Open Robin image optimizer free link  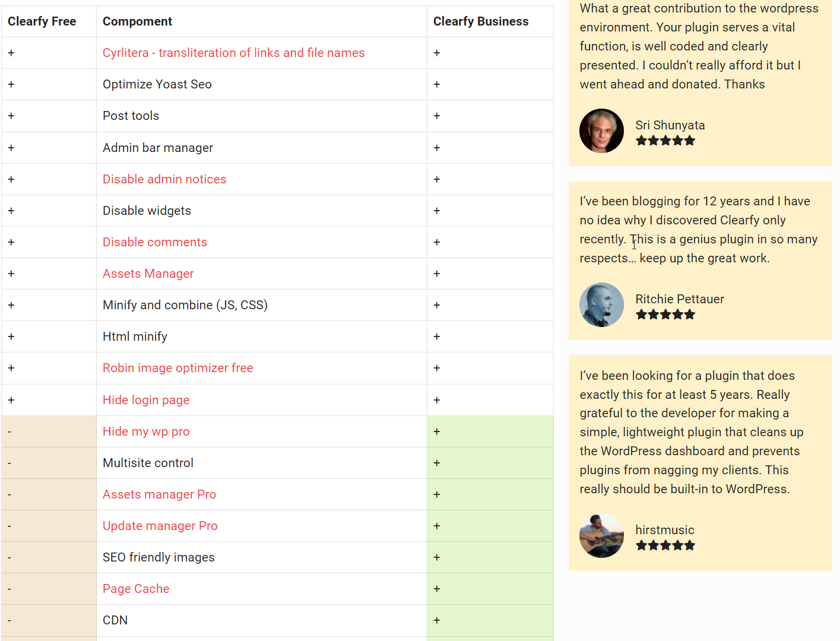178,368
